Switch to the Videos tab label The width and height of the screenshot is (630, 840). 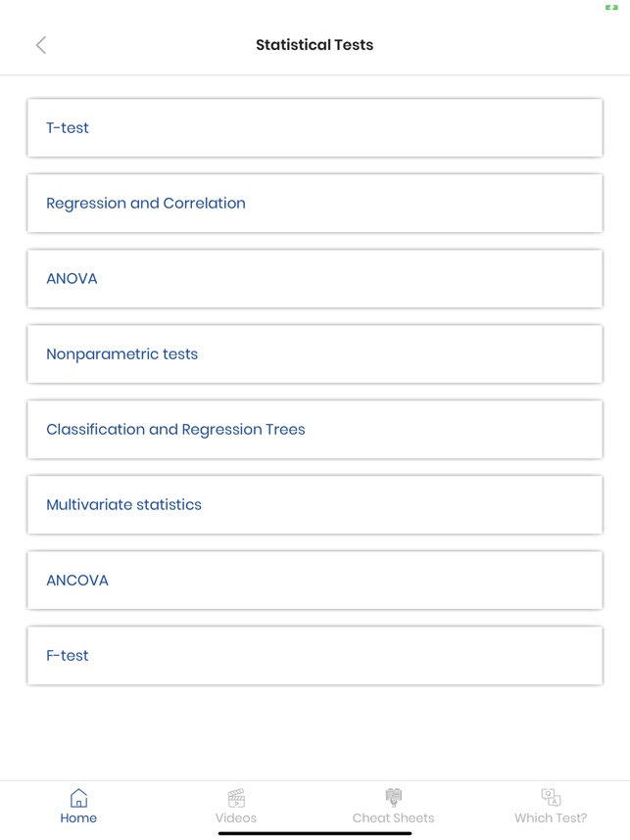click(236, 818)
